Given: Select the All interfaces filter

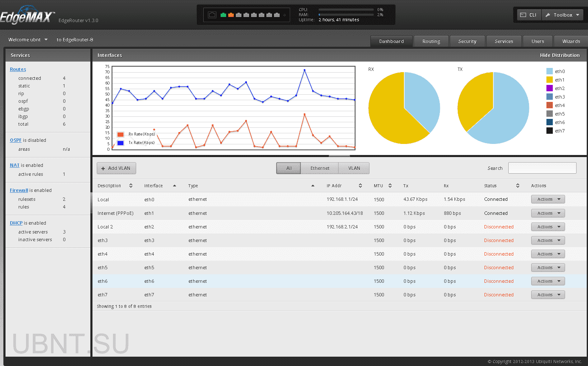Looking at the screenshot, I should 288,168.
